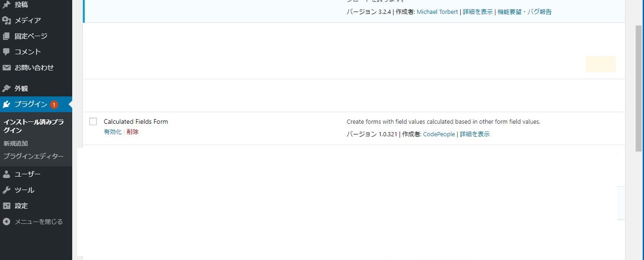The image size is (644, 260).
Task: Open the 機能要望・バグ報告 link
Action: (x=525, y=12)
